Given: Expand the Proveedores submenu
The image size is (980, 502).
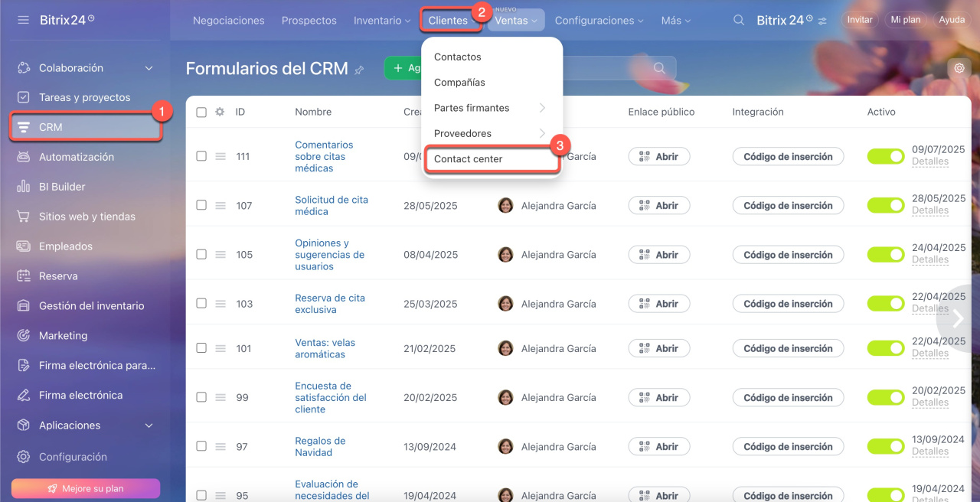Looking at the screenshot, I should [490, 133].
